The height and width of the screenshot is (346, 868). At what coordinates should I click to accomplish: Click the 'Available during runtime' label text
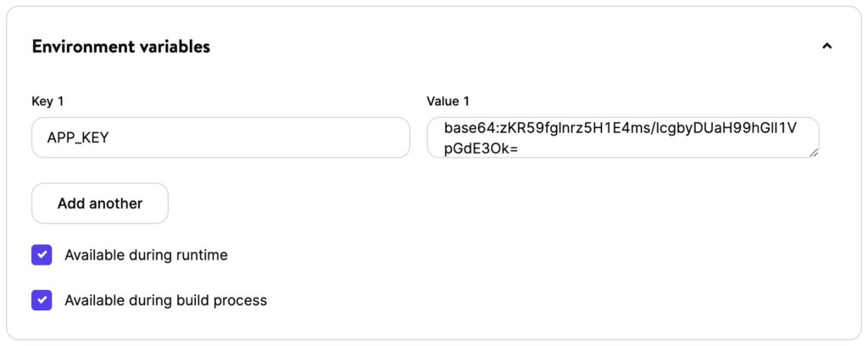146,254
